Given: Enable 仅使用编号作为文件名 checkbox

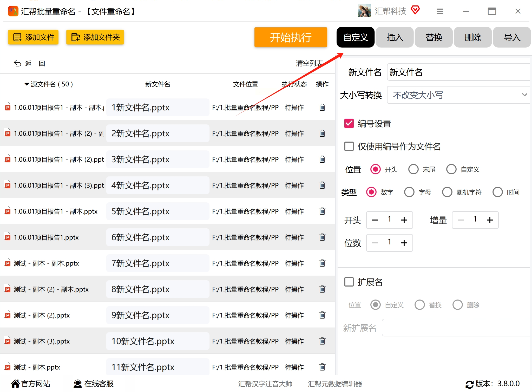Looking at the screenshot, I should click(349, 147).
